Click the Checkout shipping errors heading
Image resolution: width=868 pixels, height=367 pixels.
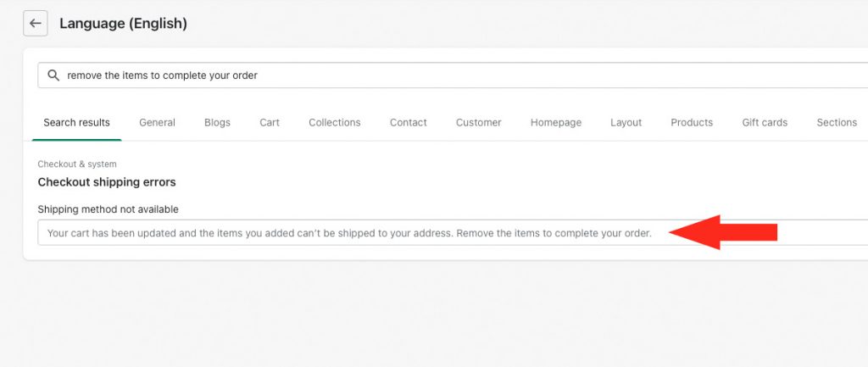(x=107, y=182)
